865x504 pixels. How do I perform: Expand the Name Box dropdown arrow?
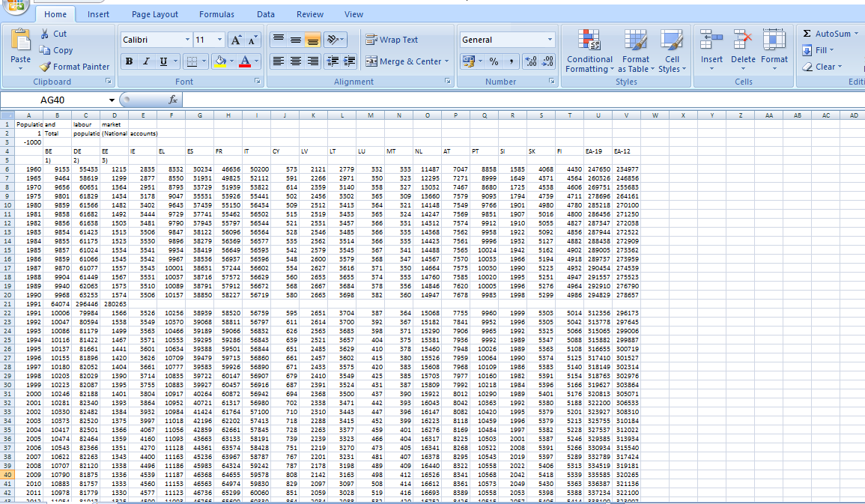click(112, 100)
